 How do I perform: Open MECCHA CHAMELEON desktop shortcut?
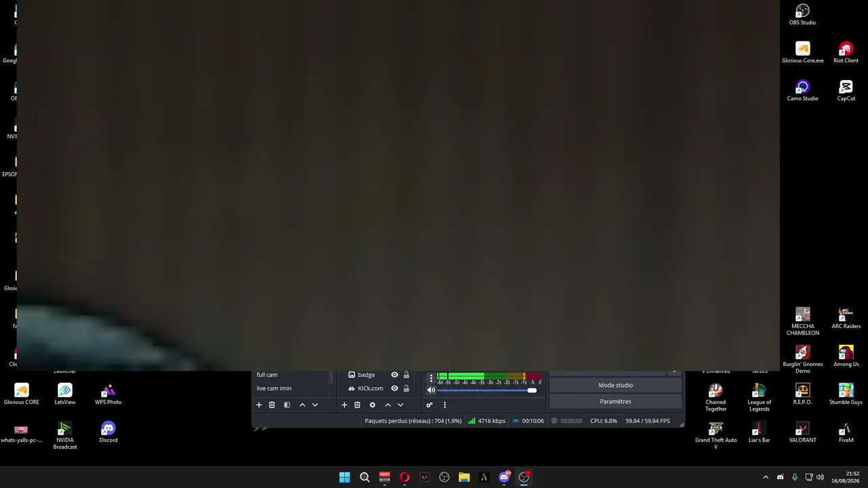pyautogui.click(x=802, y=321)
